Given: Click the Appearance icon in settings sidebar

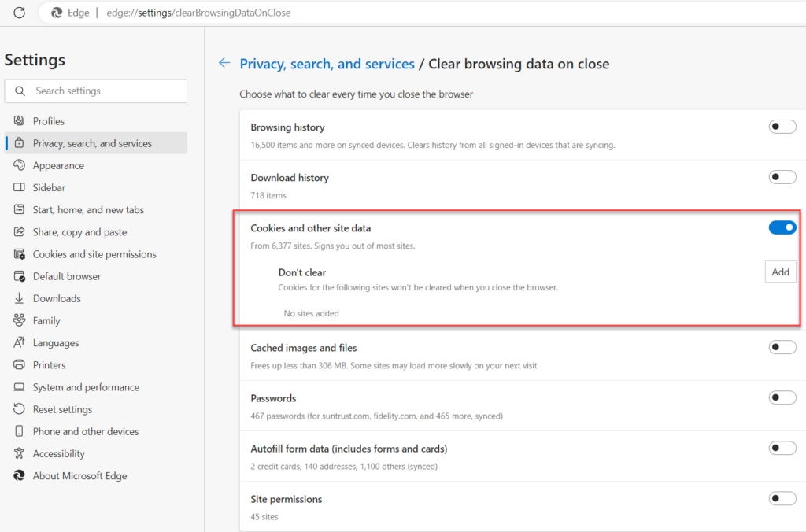Looking at the screenshot, I should coord(19,165).
